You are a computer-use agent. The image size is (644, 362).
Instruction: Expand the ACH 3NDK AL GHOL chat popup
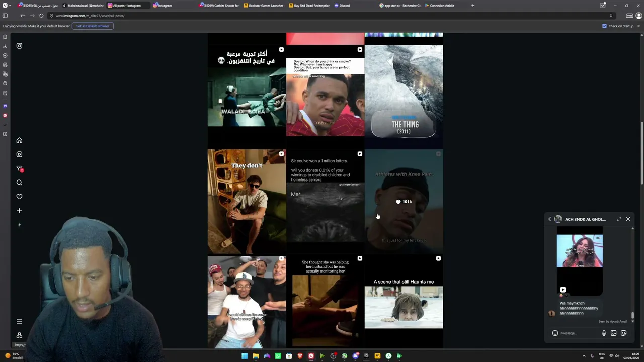pos(619,219)
